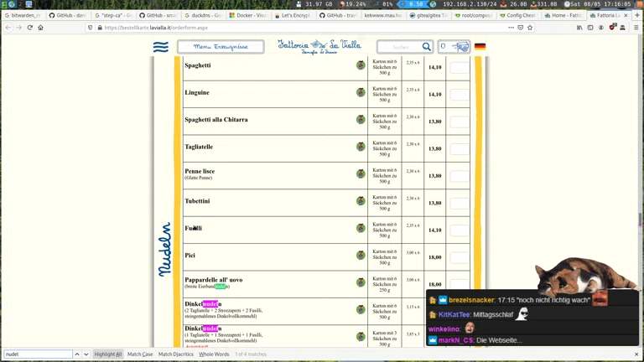Click the product icon in Linguine row
The height and width of the screenshot is (362, 644).
click(361, 92)
